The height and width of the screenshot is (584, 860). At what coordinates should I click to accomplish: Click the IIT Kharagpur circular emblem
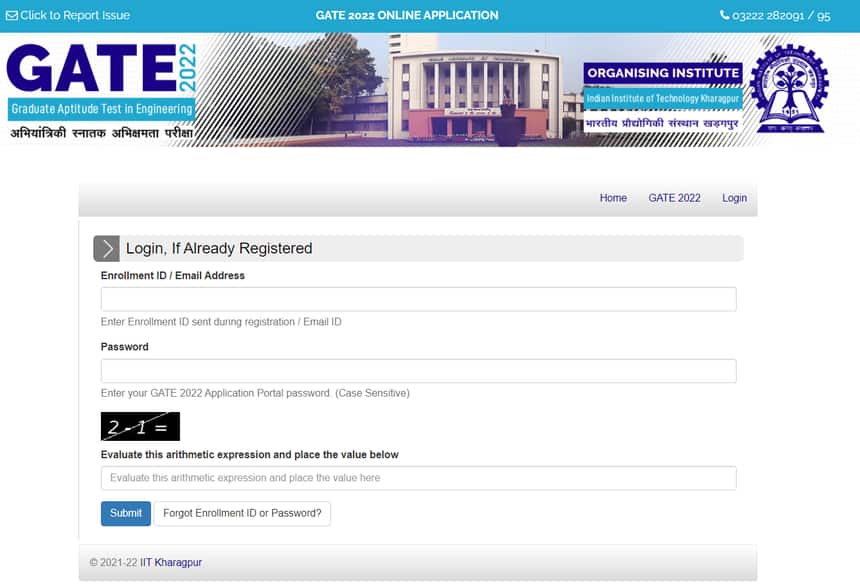pos(789,89)
